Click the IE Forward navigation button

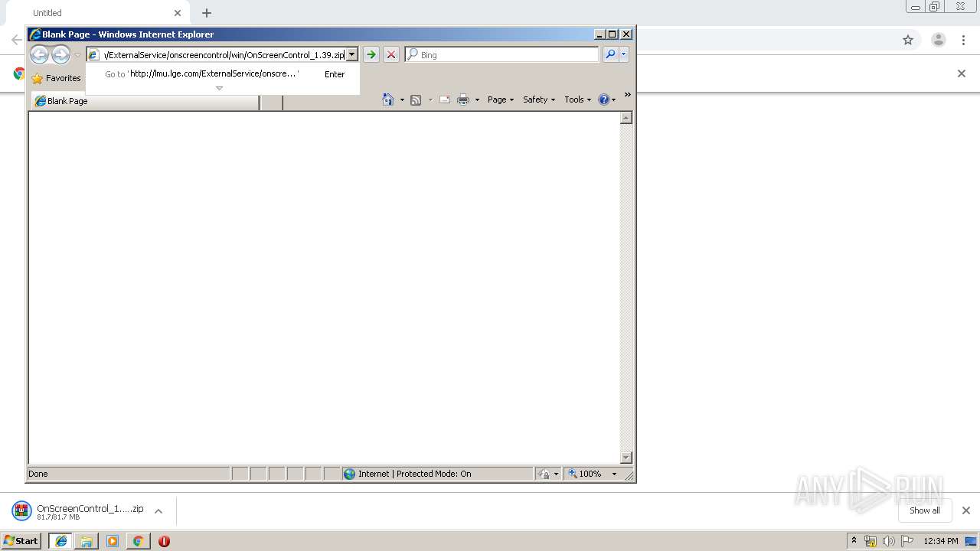click(x=60, y=54)
